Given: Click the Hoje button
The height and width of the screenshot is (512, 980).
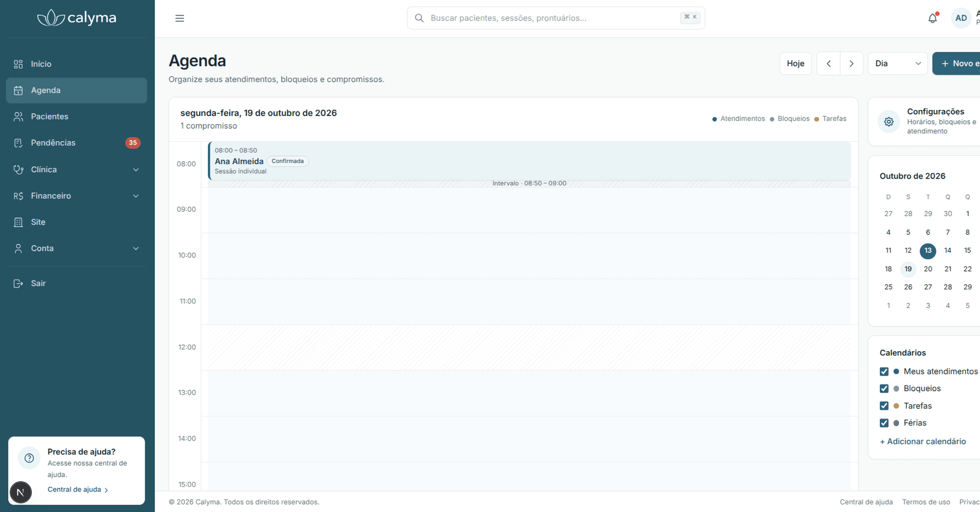Looking at the screenshot, I should coord(795,64).
